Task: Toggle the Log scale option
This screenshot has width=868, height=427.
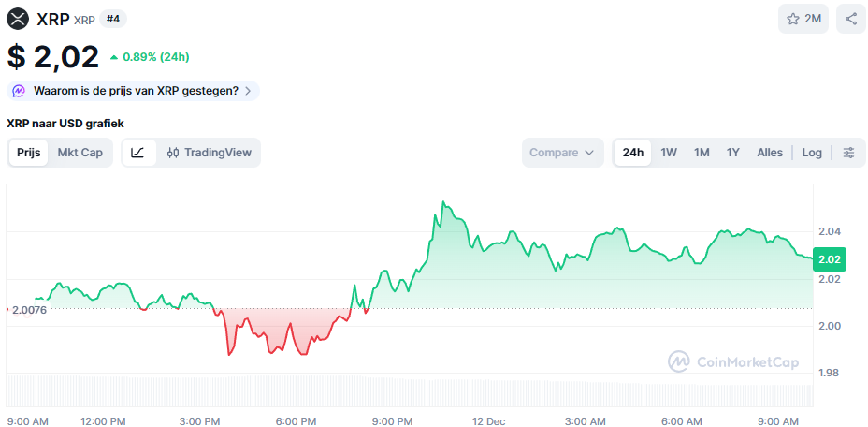Action: tap(812, 153)
